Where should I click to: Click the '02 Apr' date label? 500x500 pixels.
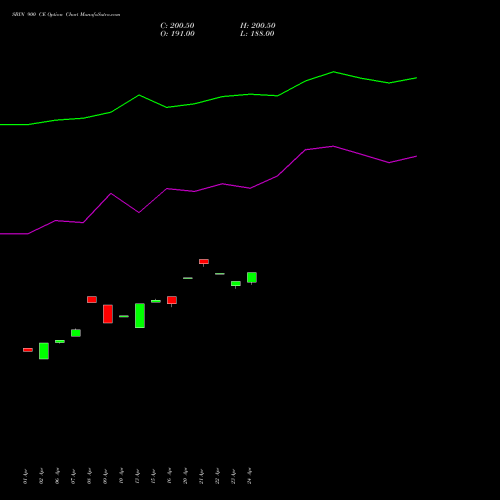41,476
